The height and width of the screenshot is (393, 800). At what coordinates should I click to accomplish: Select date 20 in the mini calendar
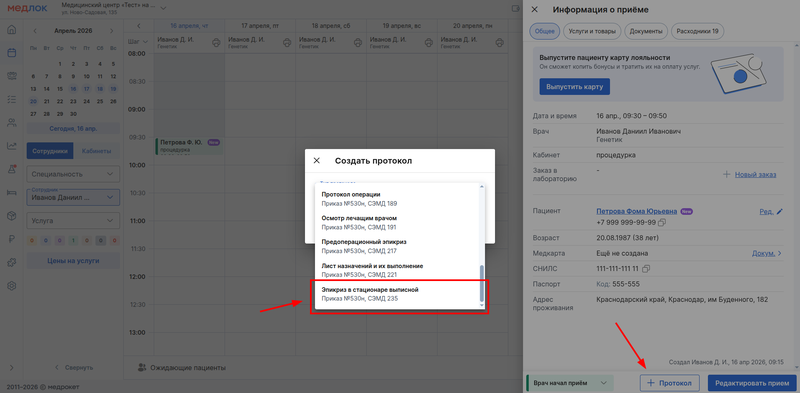[x=33, y=101]
